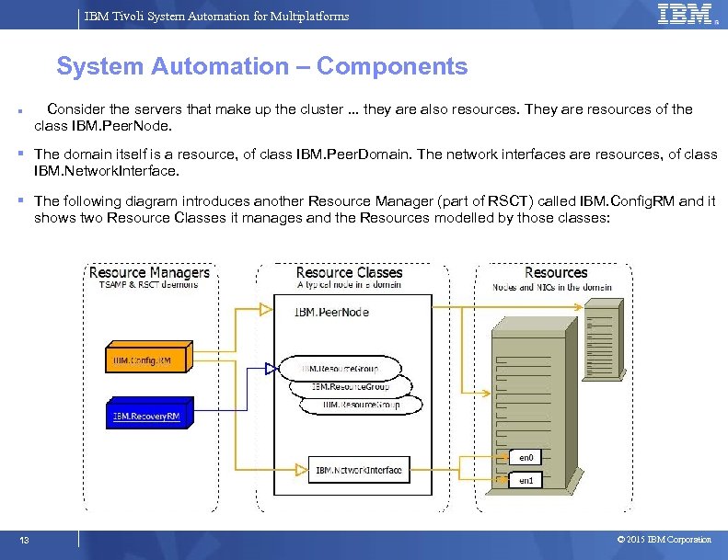The height and width of the screenshot is (560, 728).
Task: Click the blue arrowhead pointing to IBM.ResourceGroup
Action: point(272,369)
